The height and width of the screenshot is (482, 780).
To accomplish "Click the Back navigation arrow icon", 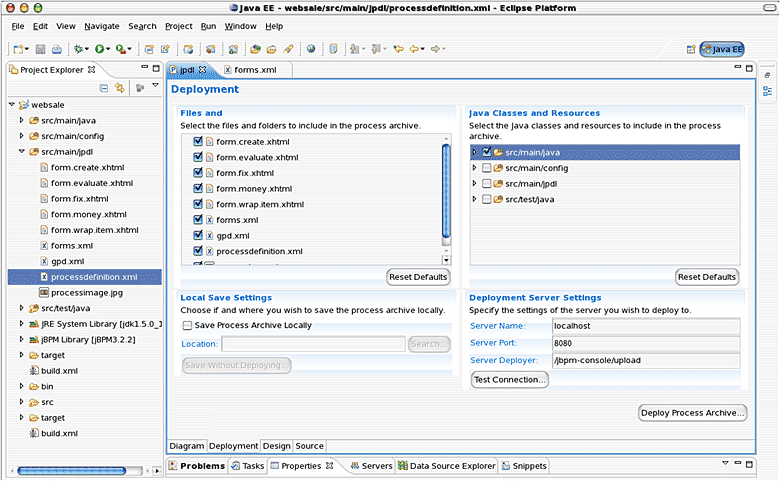I will tap(414, 49).
